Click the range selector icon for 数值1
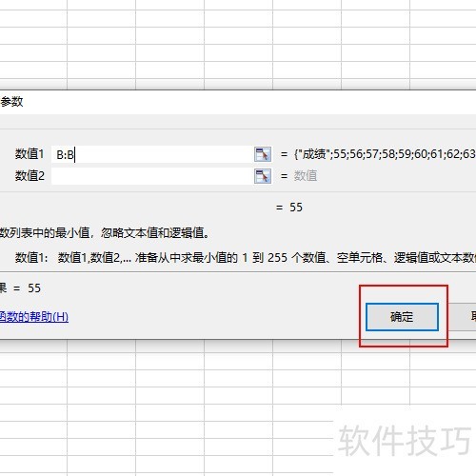 pyautogui.click(x=263, y=154)
